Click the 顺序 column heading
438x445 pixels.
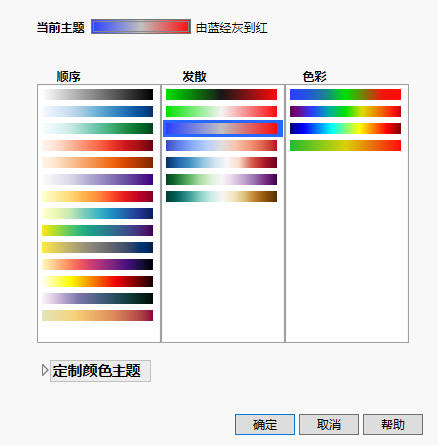(x=68, y=77)
